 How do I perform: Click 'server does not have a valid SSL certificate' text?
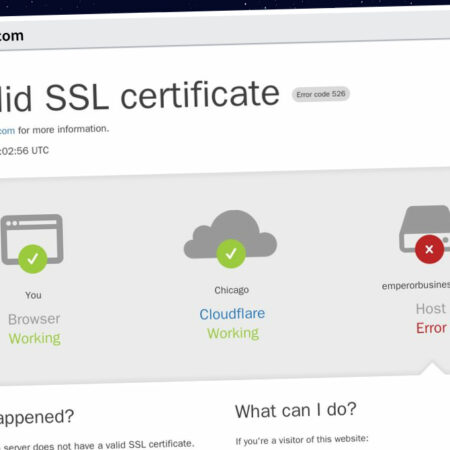pos(99,445)
